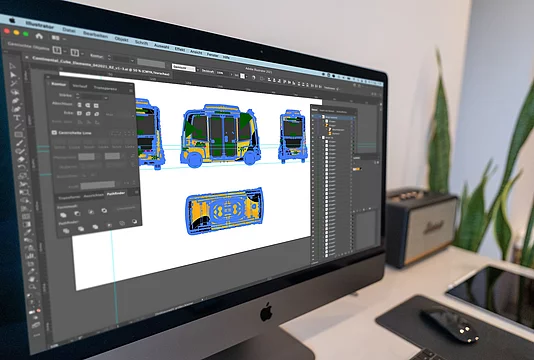Choose the second Abschluss cap icon
This screenshot has height=360, width=534.
(x=88, y=105)
